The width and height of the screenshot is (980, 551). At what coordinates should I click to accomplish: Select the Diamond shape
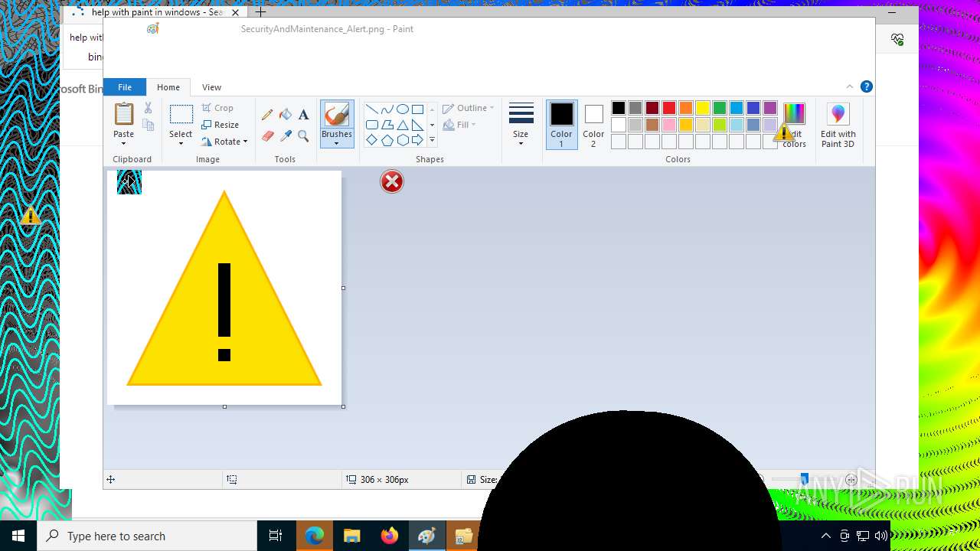pyautogui.click(x=372, y=140)
